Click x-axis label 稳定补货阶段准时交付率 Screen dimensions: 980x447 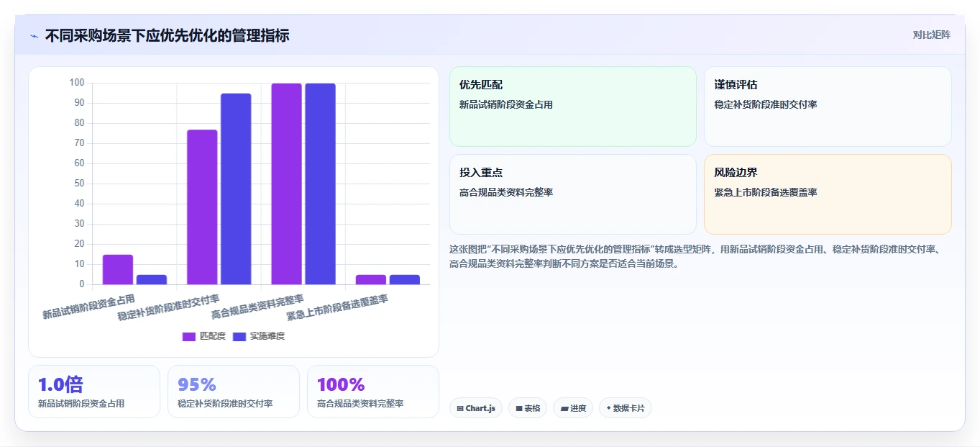tap(168, 307)
